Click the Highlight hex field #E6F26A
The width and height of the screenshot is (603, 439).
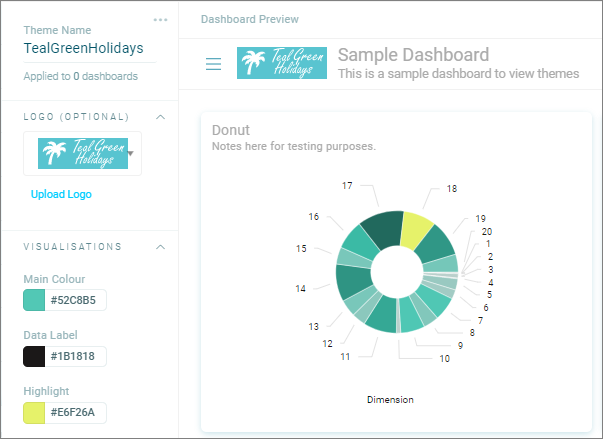tap(75, 413)
